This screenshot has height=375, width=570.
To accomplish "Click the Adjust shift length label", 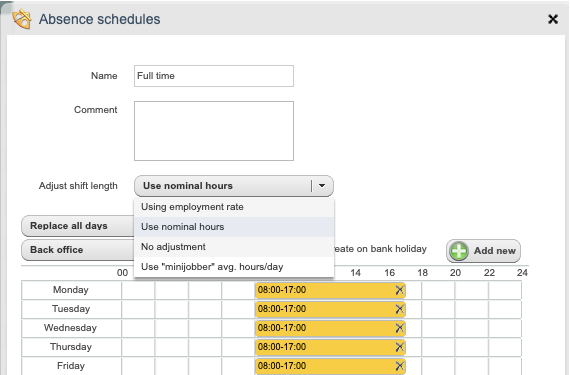I will 78,186.
